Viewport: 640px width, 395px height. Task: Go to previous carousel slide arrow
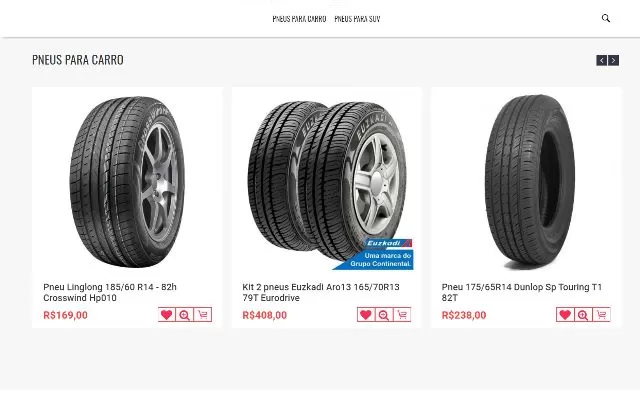pyautogui.click(x=602, y=60)
